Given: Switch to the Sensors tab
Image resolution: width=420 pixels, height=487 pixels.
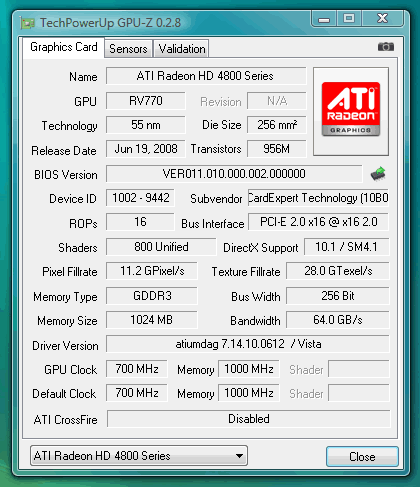Looking at the screenshot, I should click(128, 49).
